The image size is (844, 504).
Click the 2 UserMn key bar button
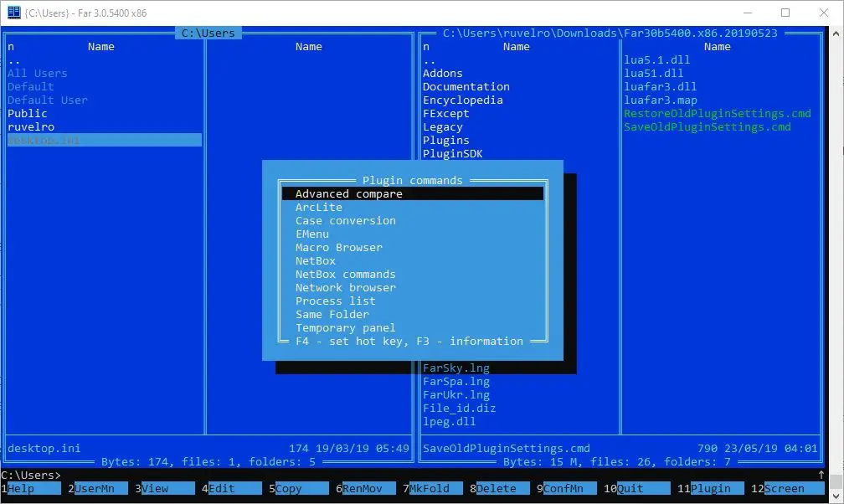point(97,488)
